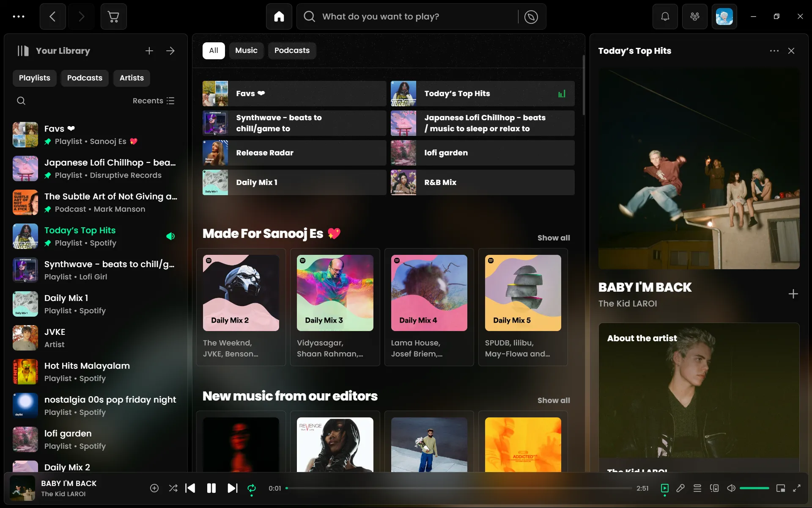Click the queue icon in playback bar
812x508 pixels.
coord(697,488)
